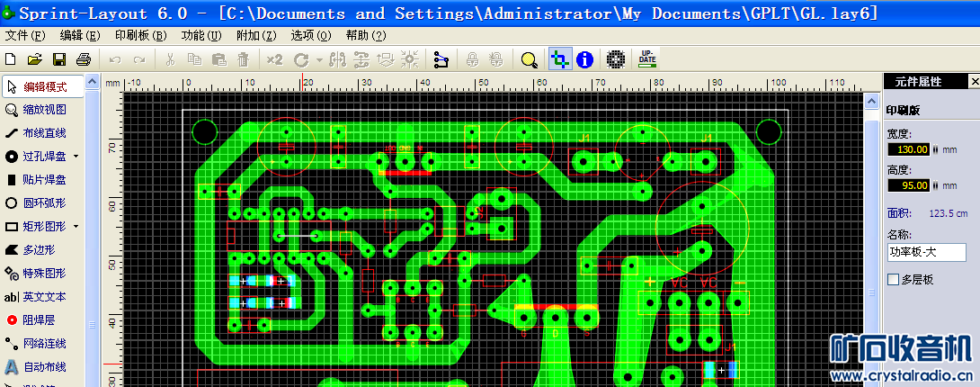Mirror the selection horizontally
This screenshot has height=387, width=980.
click(x=337, y=60)
